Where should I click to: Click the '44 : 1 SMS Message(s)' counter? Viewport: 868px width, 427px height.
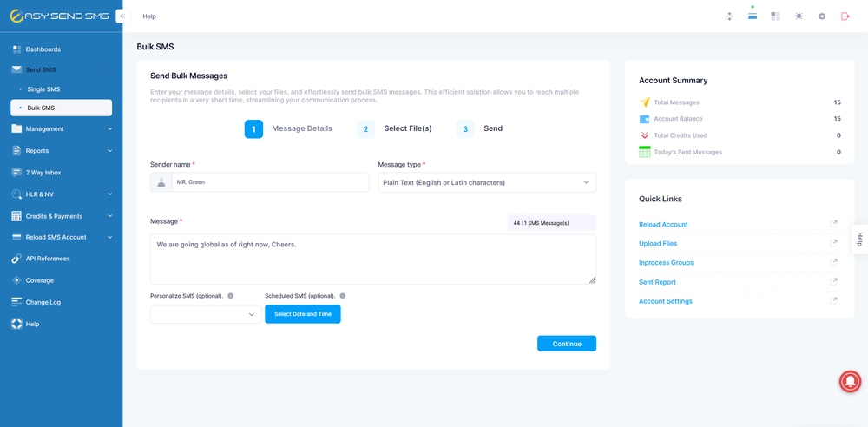(552, 223)
